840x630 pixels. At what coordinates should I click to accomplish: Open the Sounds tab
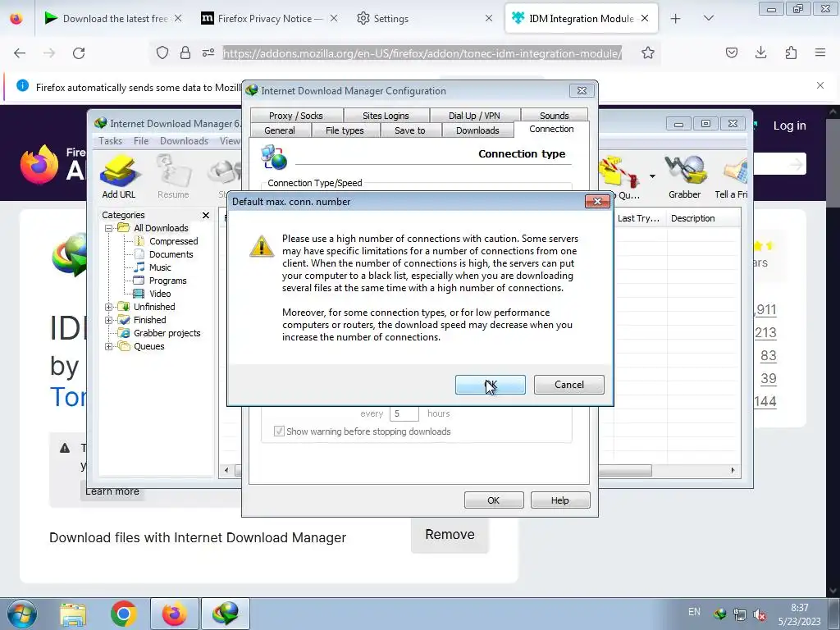[554, 115]
